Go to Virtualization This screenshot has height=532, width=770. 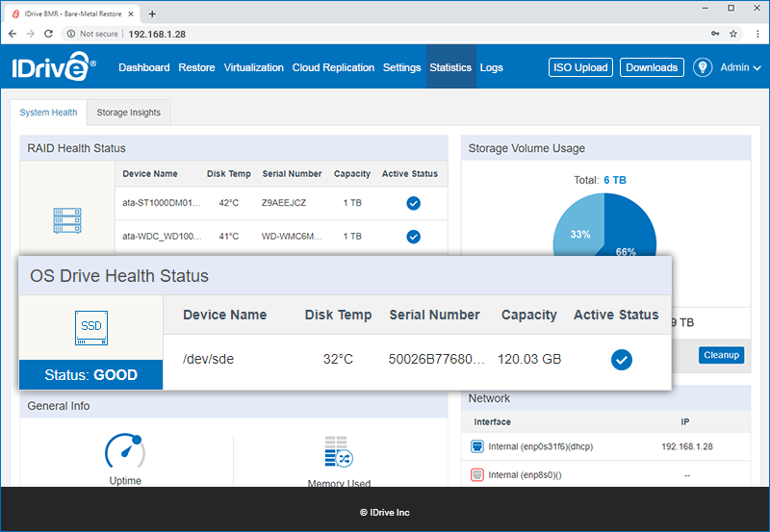pos(253,67)
